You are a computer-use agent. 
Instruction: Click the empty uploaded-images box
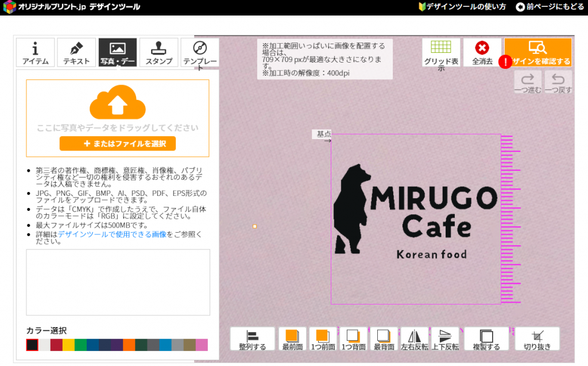[x=118, y=282]
